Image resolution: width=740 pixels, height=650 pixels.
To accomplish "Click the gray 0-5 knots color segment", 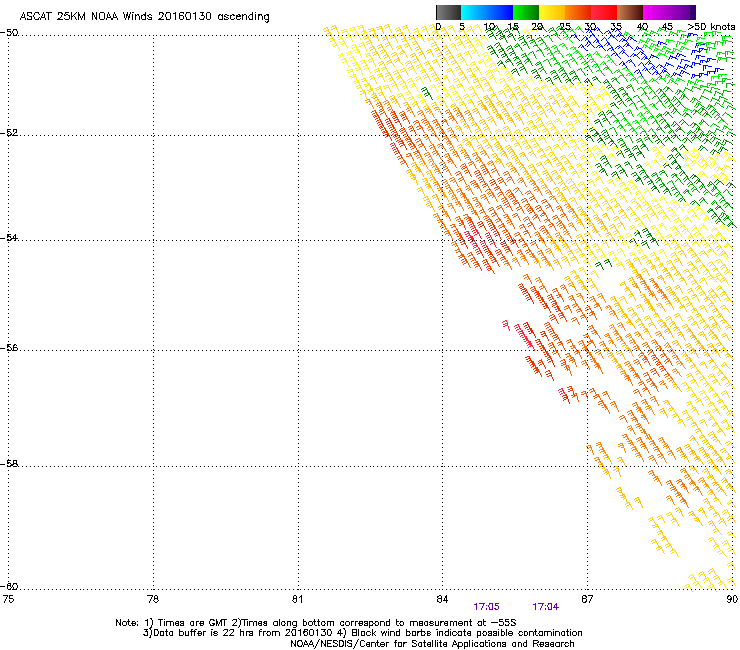I will coord(448,12).
